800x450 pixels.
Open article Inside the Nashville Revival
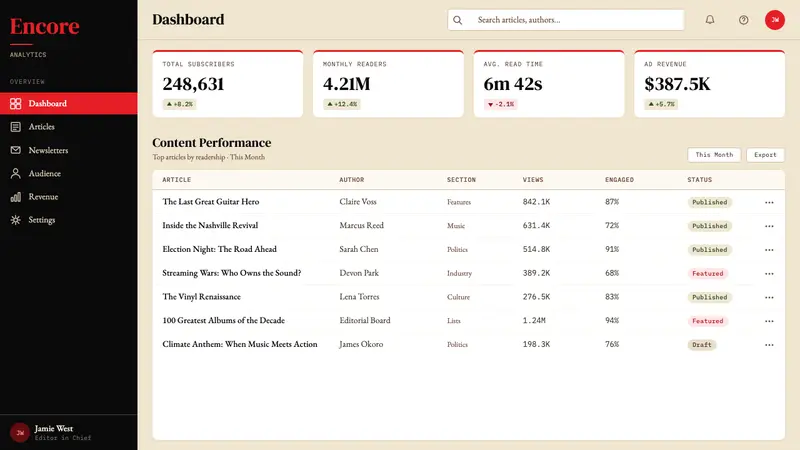[x=210, y=225]
